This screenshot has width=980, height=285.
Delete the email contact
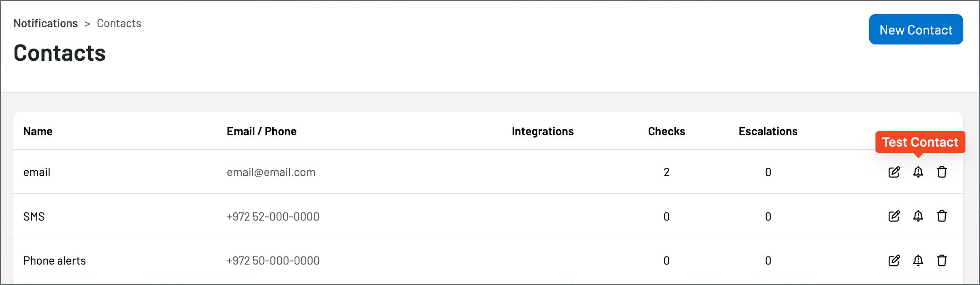tap(942, 172)
